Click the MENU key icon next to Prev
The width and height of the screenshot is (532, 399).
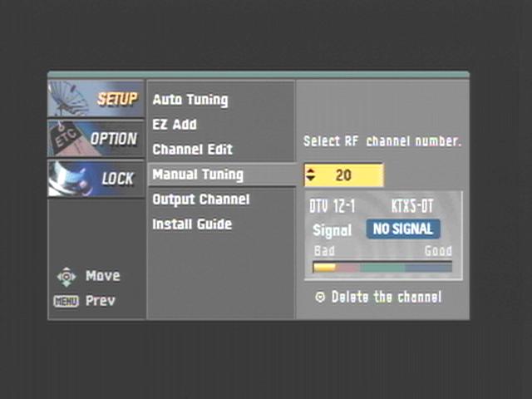pos(66,301)
